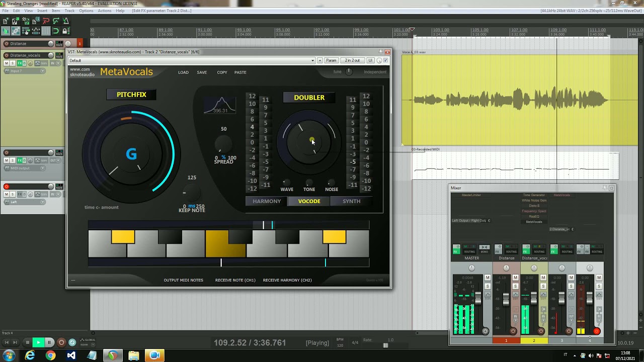
Task: Open the File menu
Action: pos(6,11)
